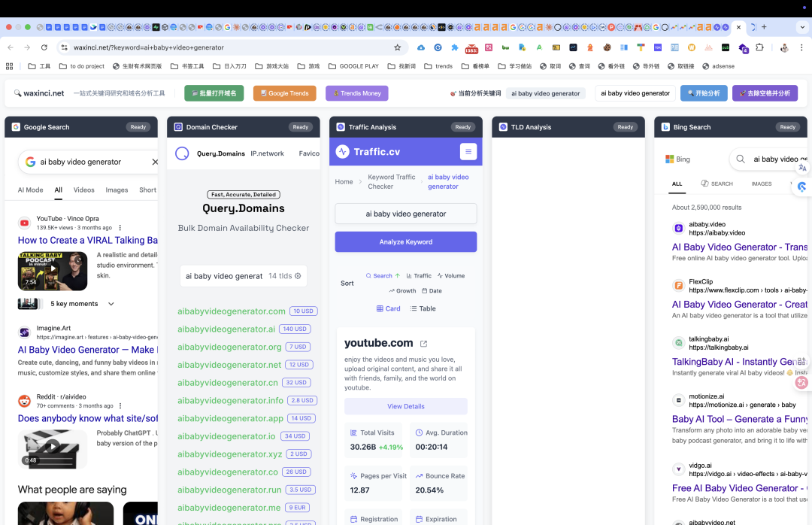812x525 pixels.
Task: Sort by Volume
Action: point(450,276)
